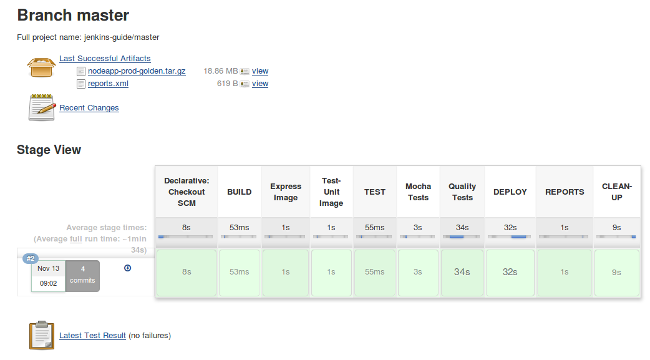The width and height of the screenshot is (650, 360).
Task: Click the Declarative Checkout SCM 8s cell
Action: click(187, 272)
